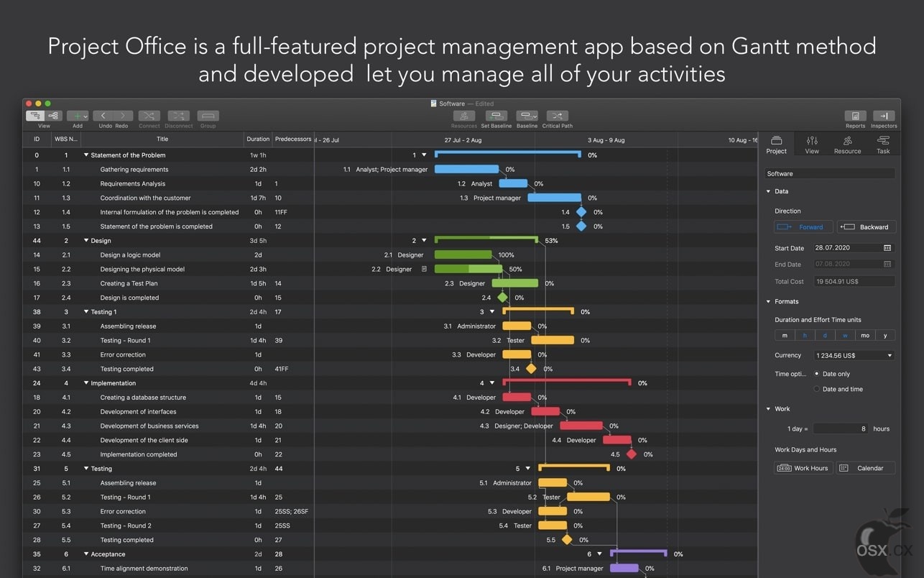Click the yellow milestone diamond for task 3.4

click(x=531, y=369)
